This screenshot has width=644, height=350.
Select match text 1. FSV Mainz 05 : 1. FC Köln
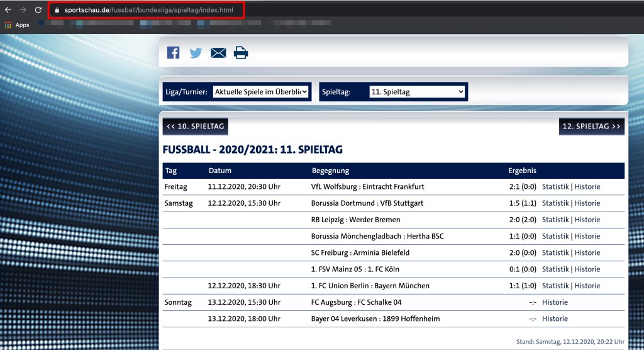click(355, 269)
